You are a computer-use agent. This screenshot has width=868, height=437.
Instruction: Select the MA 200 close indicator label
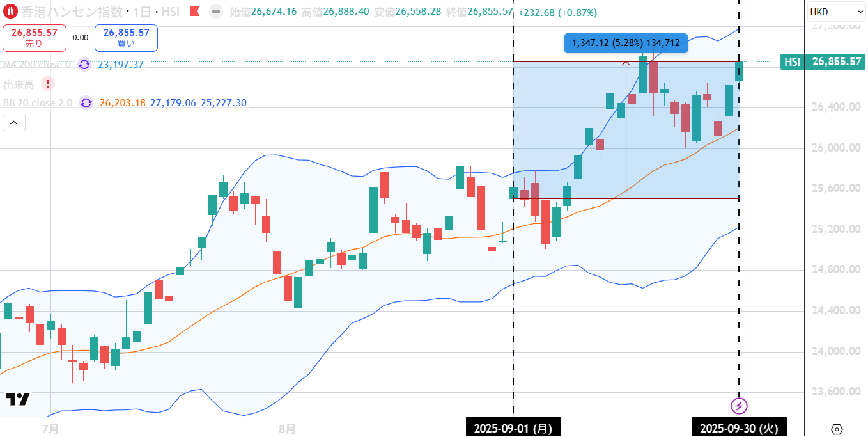click(37, 65)
